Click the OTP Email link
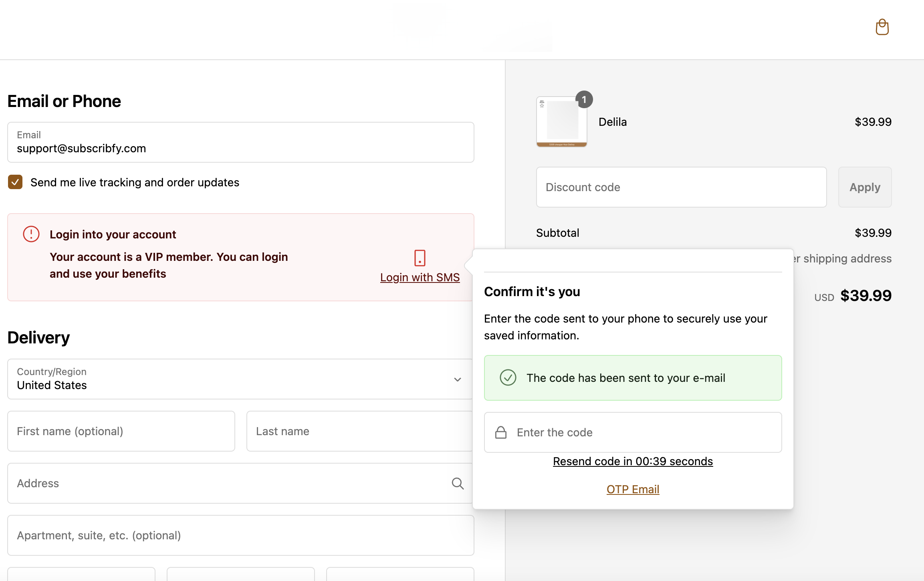 [632, 489]
